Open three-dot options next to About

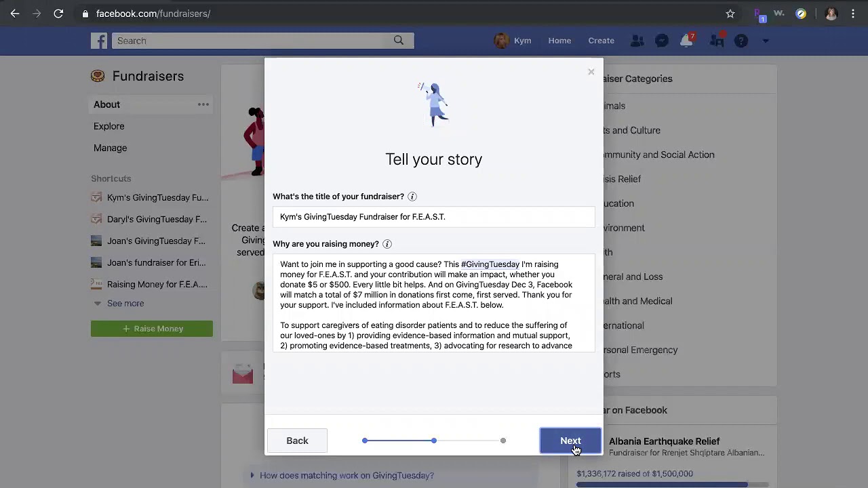[x=203, y=104]
